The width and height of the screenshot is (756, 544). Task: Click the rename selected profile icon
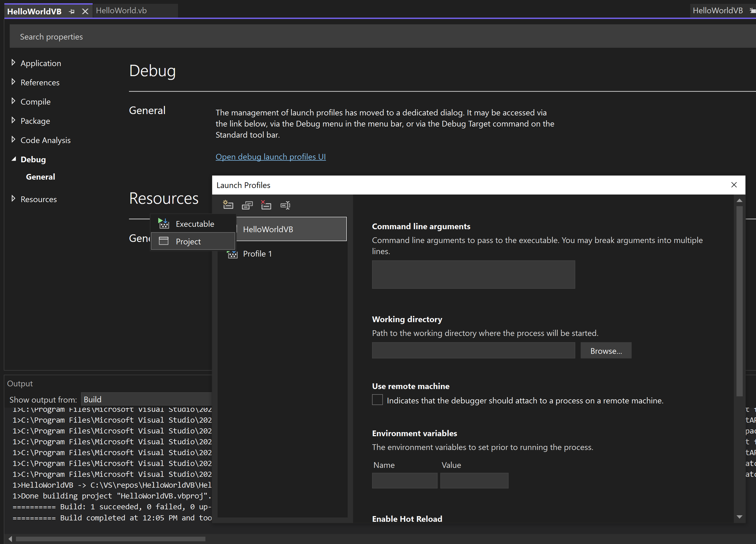pyautogui.click(x=285, y=205)
